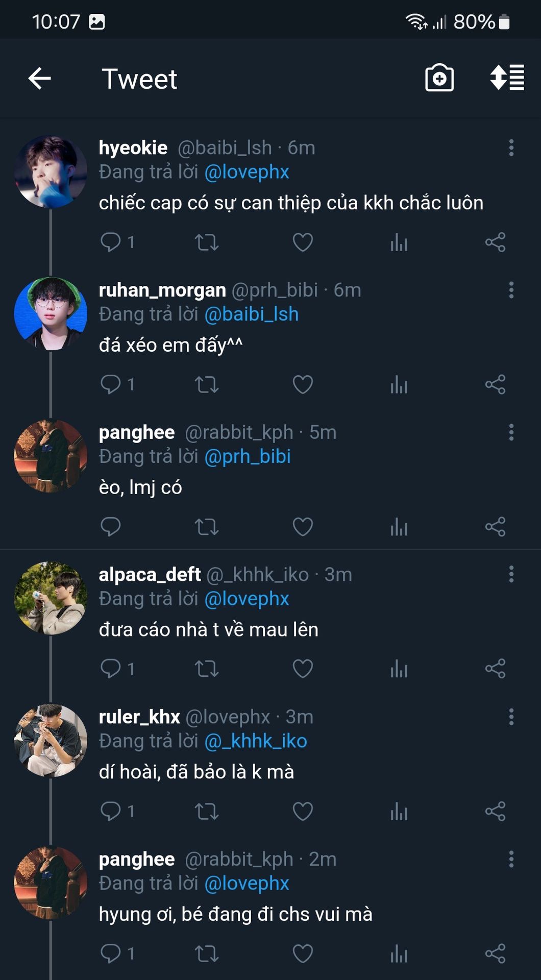The width and height of the screenshot is (541, 980).
Task: Open the reply sort order icon
Action: (507, 78)
